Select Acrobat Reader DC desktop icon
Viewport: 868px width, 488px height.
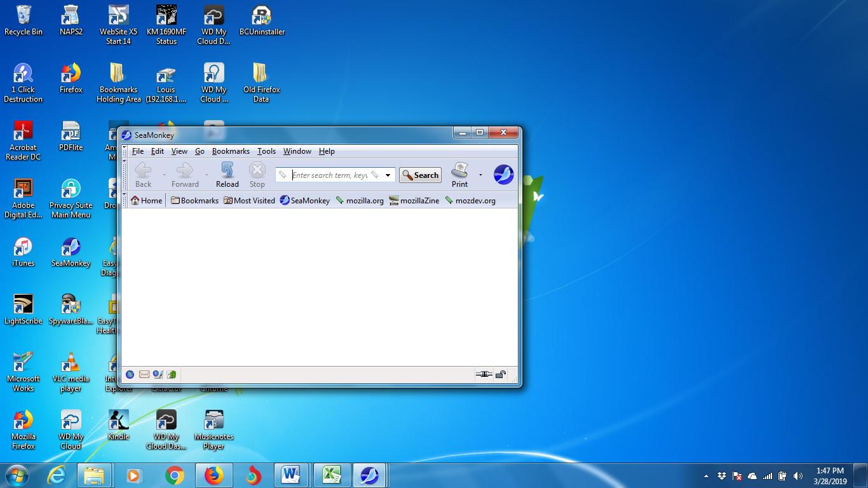coord(24,141)
